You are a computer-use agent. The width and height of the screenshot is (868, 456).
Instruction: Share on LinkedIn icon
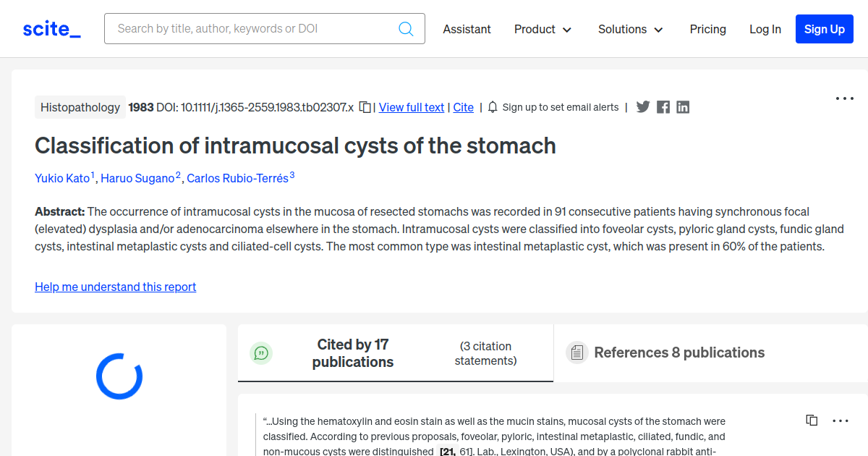[683, 107]
